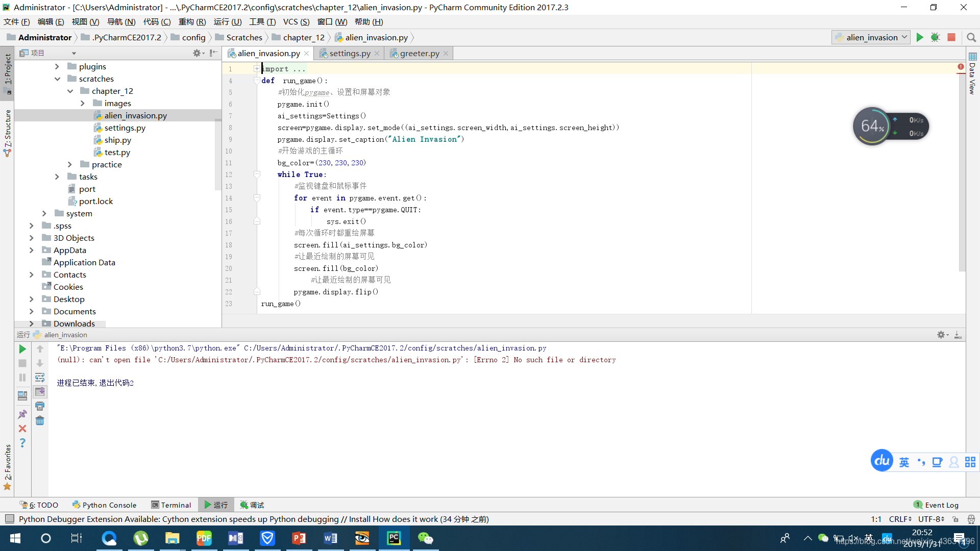Click the TODO panel icon at bottom

click(x=36, y=505)
